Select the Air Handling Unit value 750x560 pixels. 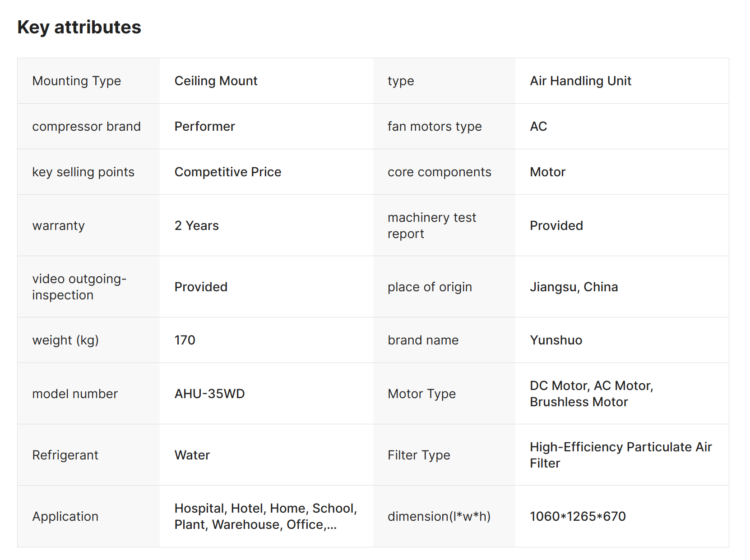(580, 81)
